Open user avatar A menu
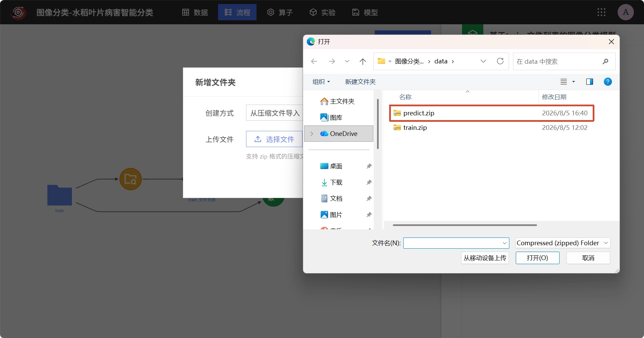Image resolution: width=644 pixels, height=338 pixels. point(625,12)
